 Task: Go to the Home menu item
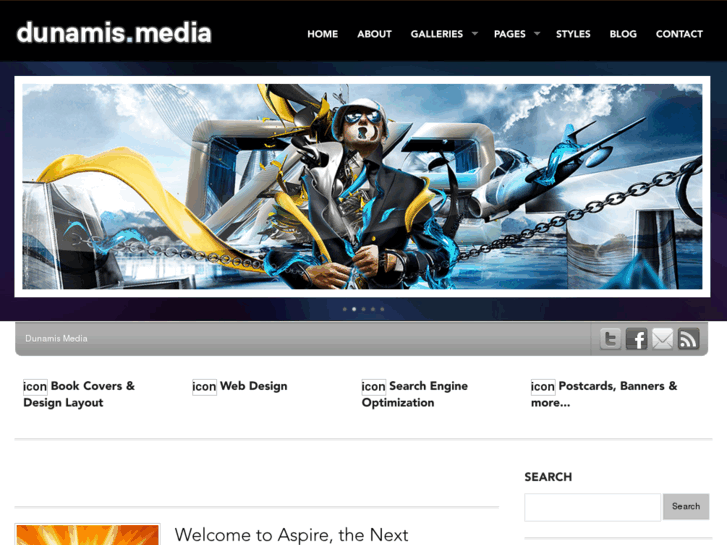322,34
